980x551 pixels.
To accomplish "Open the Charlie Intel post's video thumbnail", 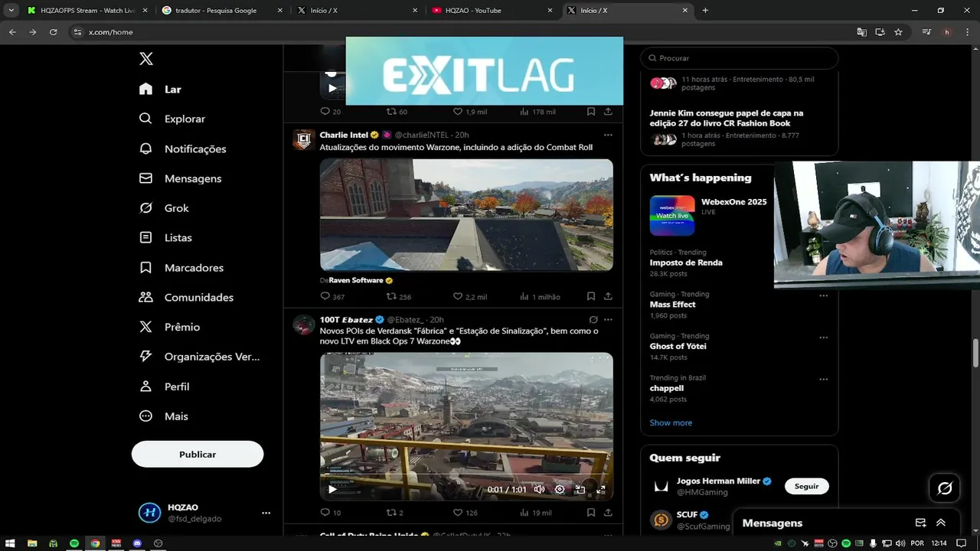I will tap(466, 214).
